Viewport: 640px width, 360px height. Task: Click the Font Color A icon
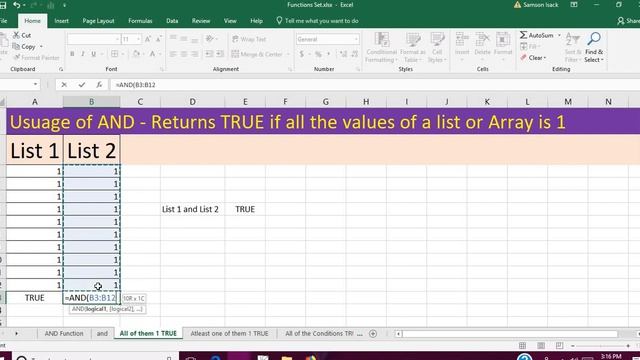tap(152, 54)
